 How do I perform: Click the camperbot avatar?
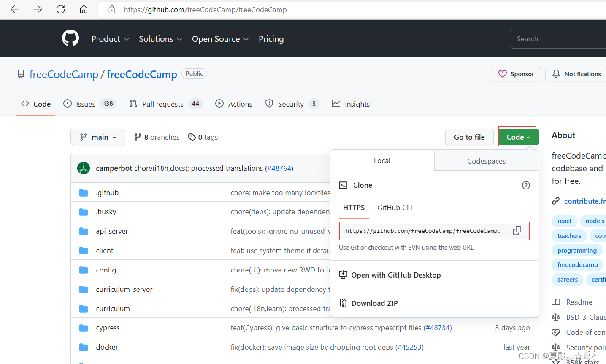[x=84, y=168]
